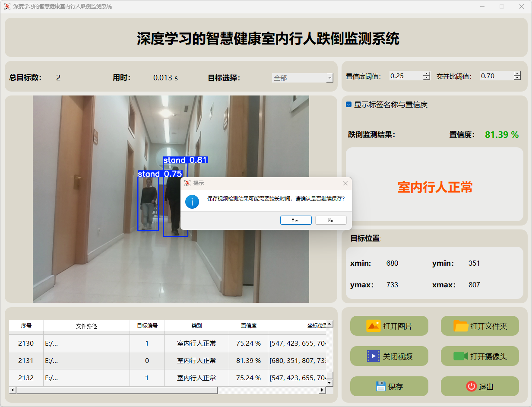Open the 目标选择 dropdown

[x=329, y=78]
